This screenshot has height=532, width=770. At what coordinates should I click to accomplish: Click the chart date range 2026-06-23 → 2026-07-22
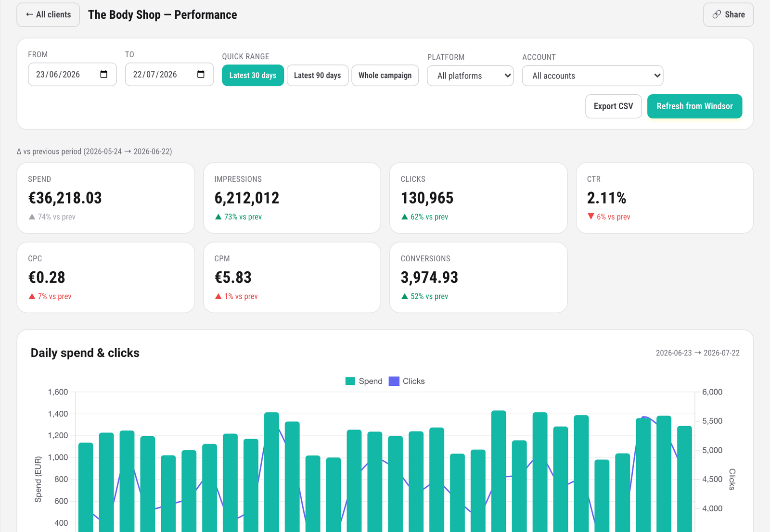click(x=697, y=353)
